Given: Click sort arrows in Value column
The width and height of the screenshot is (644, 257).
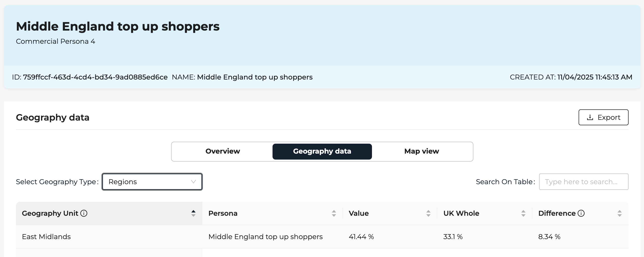Looking at the screenshot, I should click(428, 213).
